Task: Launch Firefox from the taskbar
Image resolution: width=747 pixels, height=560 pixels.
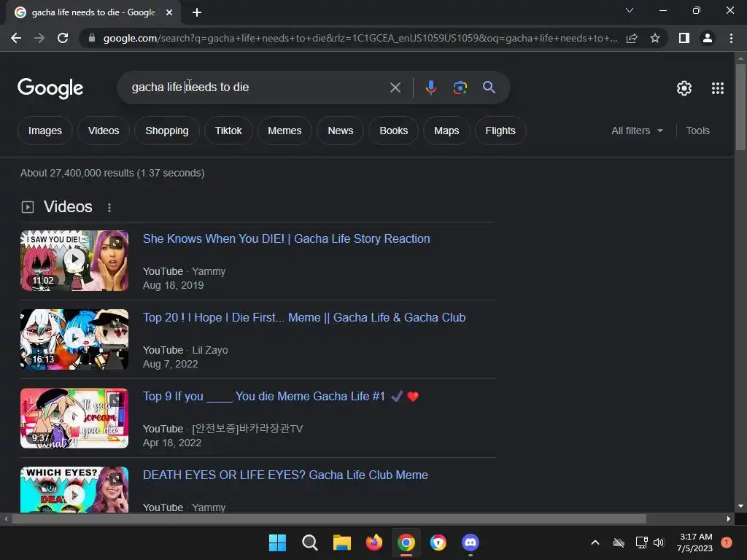Action: coord(374,542)
